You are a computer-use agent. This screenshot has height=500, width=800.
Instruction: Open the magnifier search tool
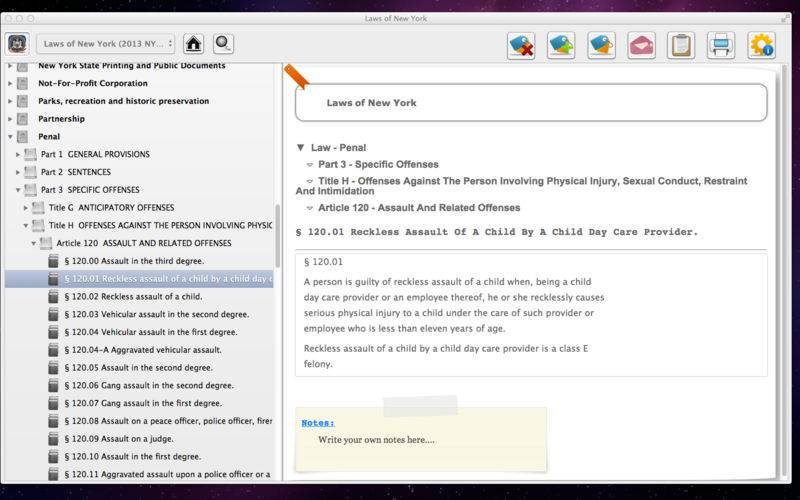tap(223, 44)
